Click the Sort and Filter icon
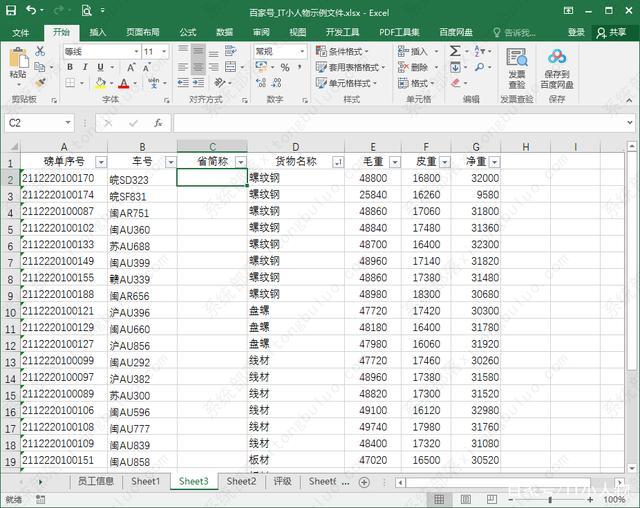Image resolution: width=640 pixels, height=508 pixels. [x=479, y=51]
